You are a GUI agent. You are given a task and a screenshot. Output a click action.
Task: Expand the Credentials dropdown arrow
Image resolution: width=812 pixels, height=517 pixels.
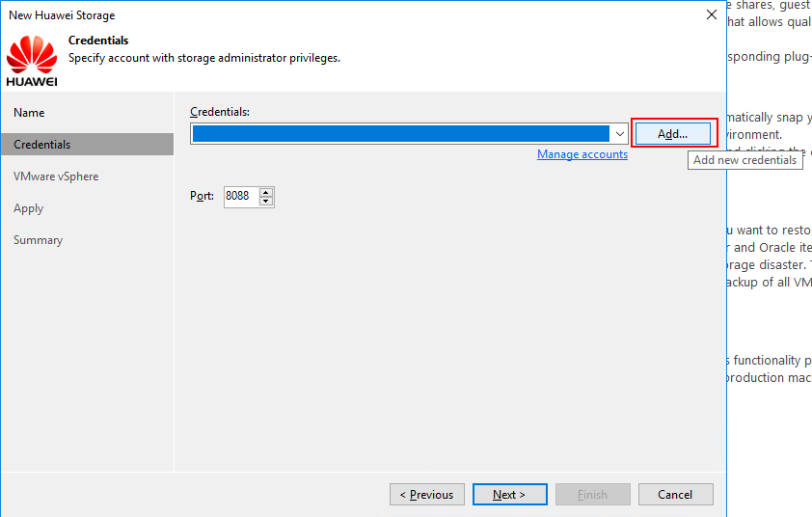pos(619,134)
